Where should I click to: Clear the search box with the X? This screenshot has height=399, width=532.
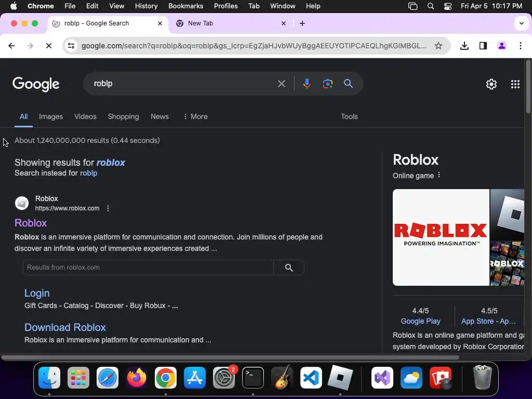[x=281, y=84]
